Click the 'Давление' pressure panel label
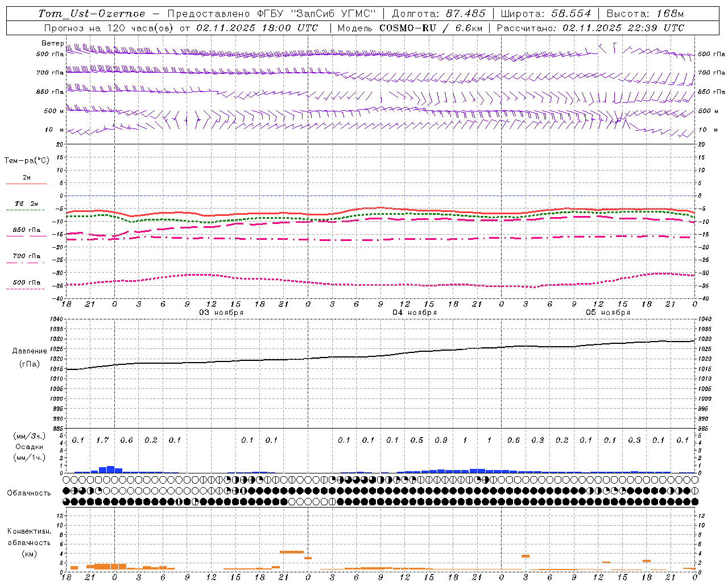 [x=30, y=351]
